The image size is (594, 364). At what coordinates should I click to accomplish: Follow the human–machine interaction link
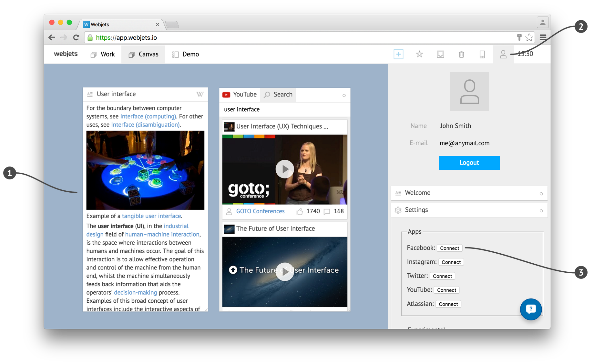162,235
